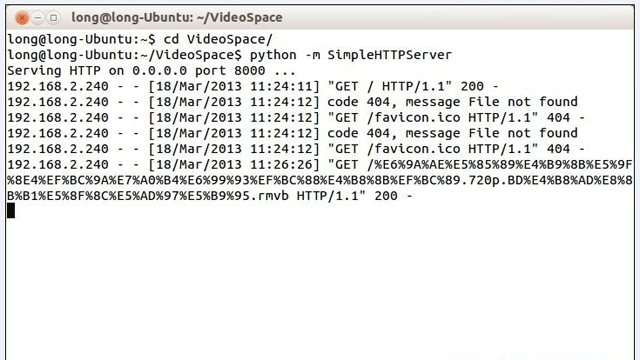Click first 'code 404, message File not found' line
Viewport: 640px width, 360px height.
click(x=292, y=102)
